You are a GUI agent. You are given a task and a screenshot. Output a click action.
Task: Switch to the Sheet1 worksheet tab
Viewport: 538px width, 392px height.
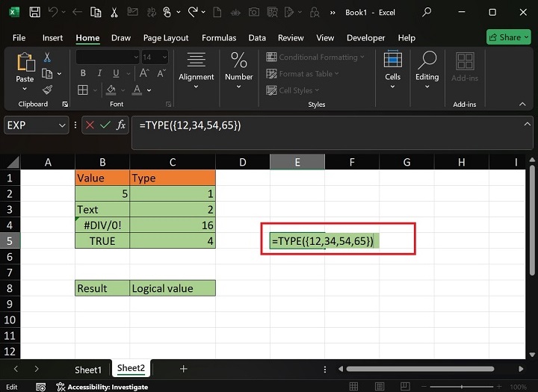87,370
